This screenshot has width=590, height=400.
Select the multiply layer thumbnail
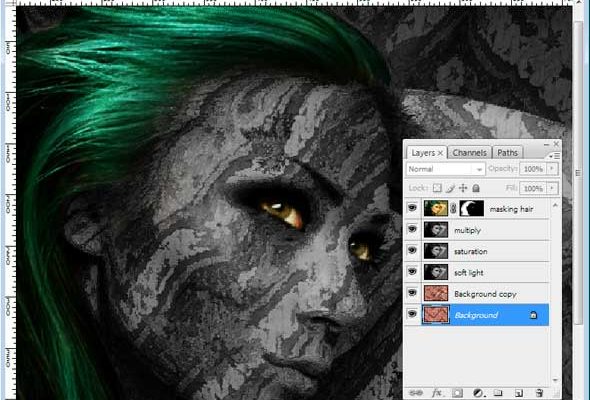436,230
